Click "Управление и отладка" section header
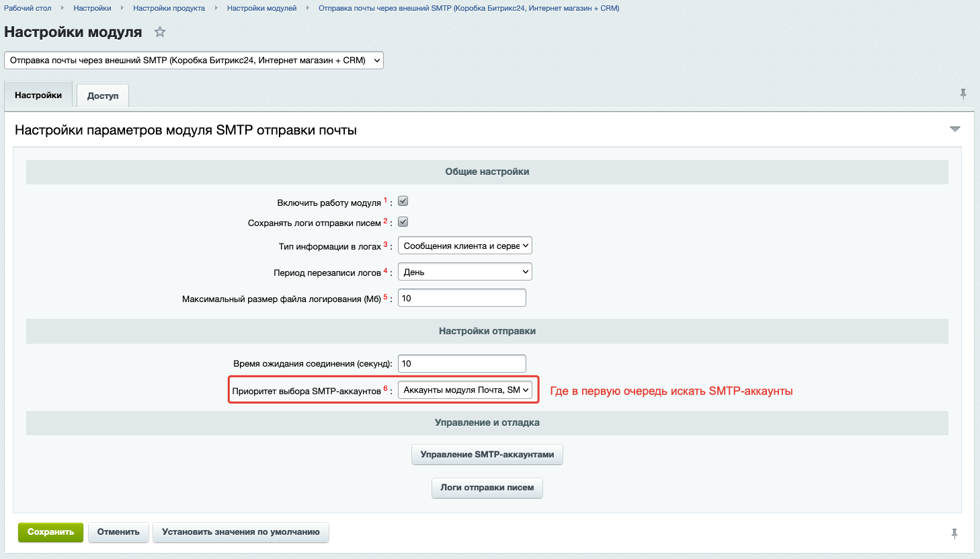The image size is (980, 559). coord(487,422)
